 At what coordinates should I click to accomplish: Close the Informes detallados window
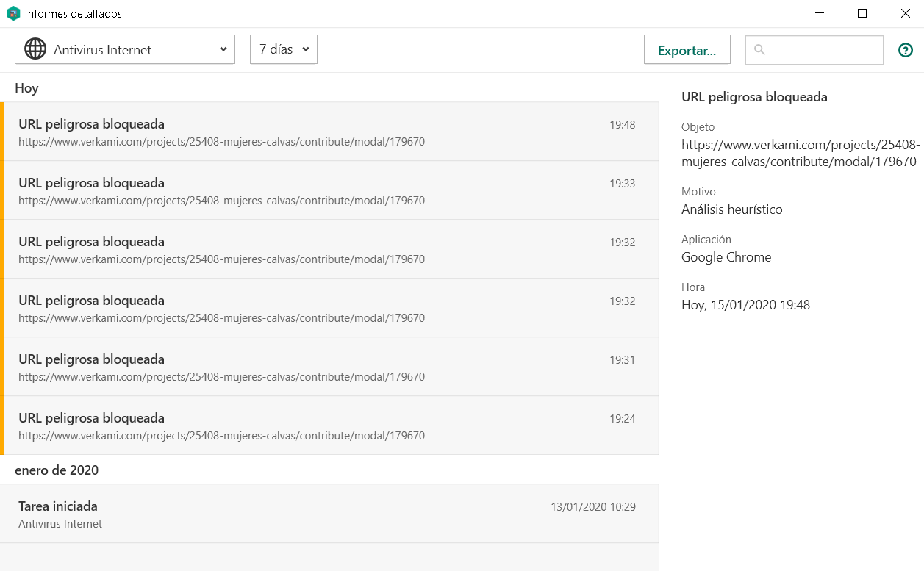905,13
